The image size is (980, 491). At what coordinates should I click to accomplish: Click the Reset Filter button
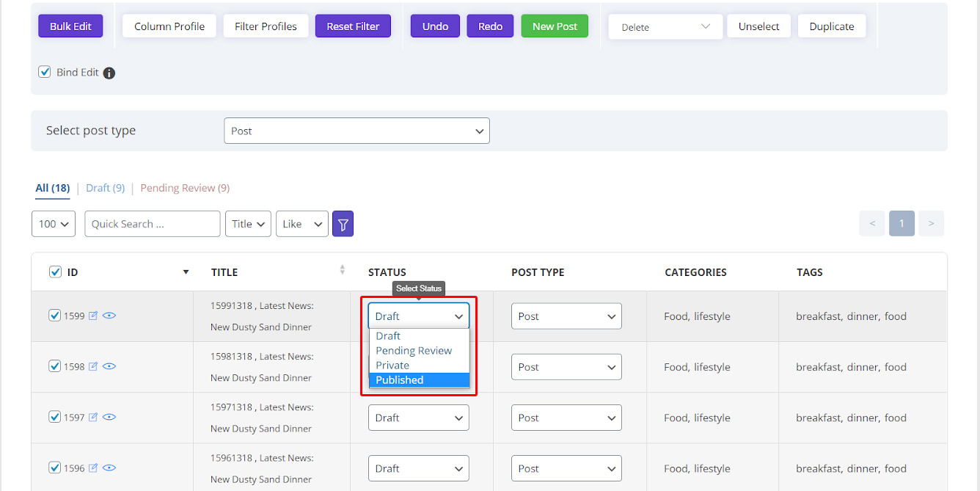[353, 26]
